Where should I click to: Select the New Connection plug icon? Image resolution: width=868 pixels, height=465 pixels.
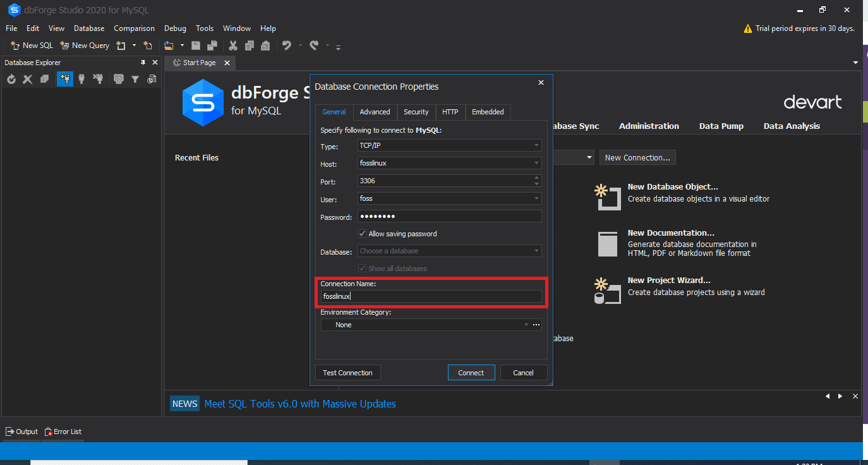[64, 79]
